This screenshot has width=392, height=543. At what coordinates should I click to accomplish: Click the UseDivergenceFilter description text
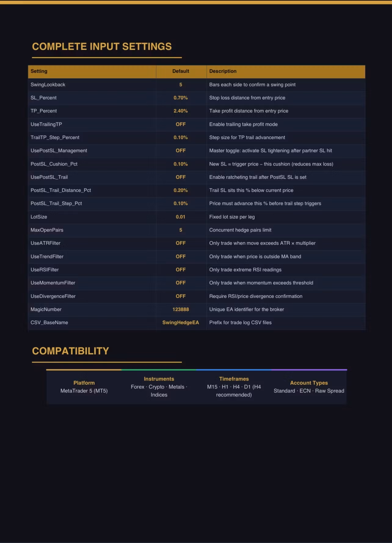256,296
